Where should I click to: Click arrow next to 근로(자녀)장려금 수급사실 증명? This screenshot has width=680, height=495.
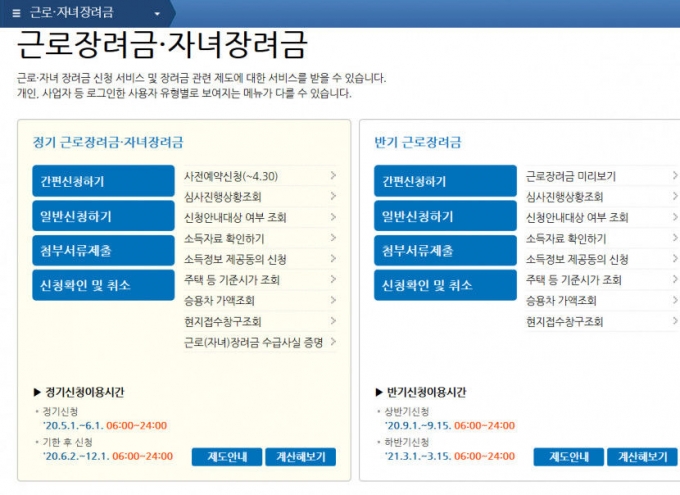coord(332,342)
